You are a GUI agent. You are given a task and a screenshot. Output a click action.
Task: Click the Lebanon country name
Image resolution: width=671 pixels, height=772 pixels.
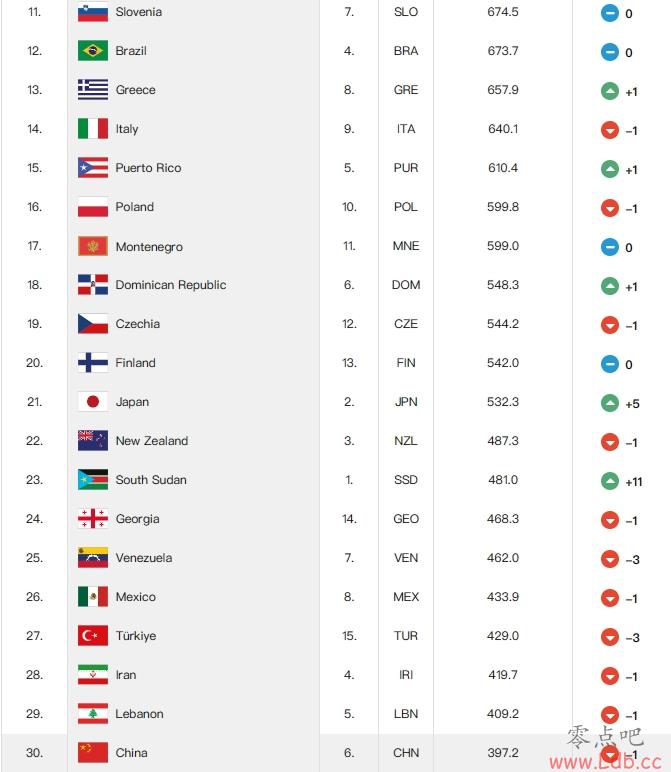139,714
